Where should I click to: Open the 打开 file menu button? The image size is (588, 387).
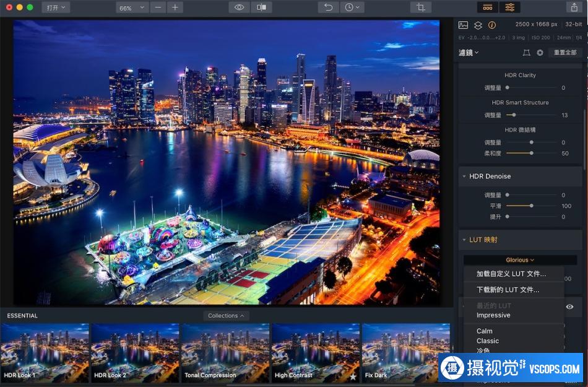click(56, 7)
